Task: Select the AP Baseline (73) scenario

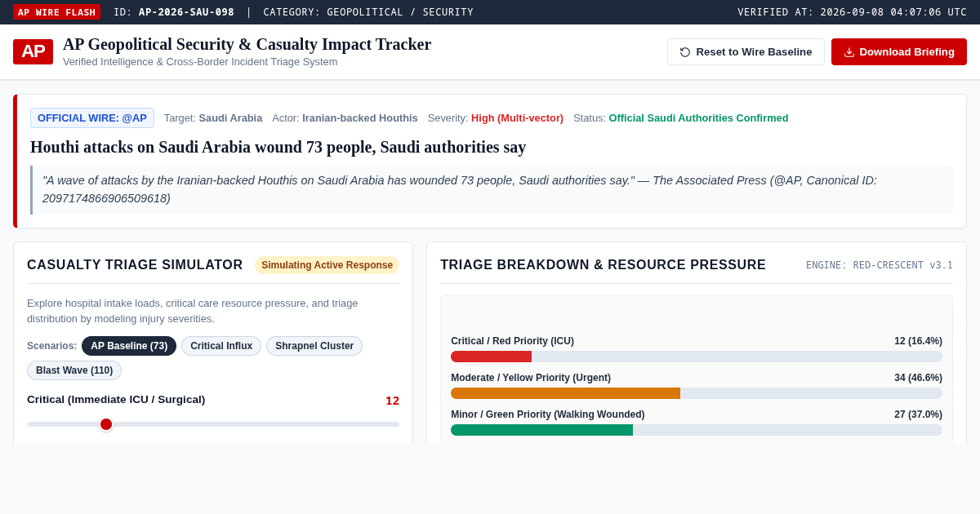Action: pos(129,346)
